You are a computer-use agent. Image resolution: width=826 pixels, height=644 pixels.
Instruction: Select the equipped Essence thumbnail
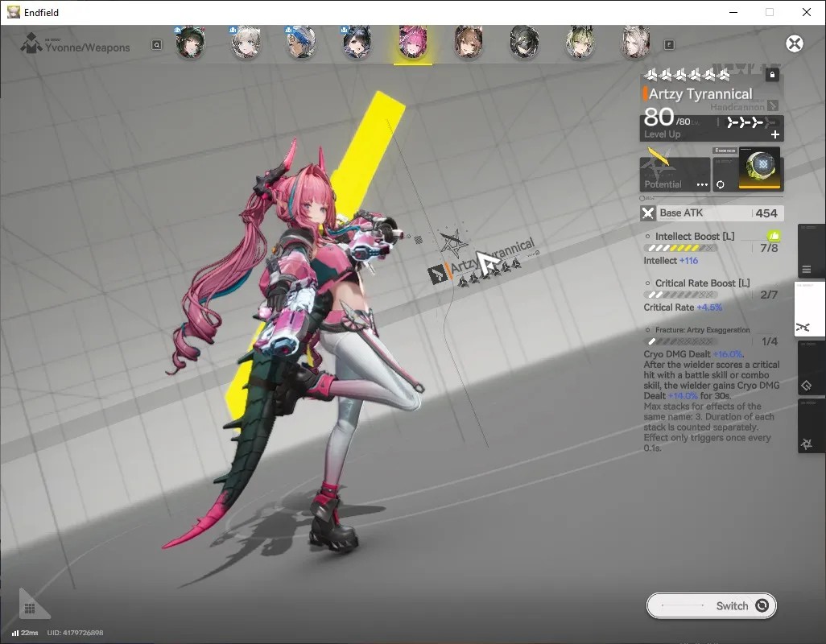click(760, 168)
